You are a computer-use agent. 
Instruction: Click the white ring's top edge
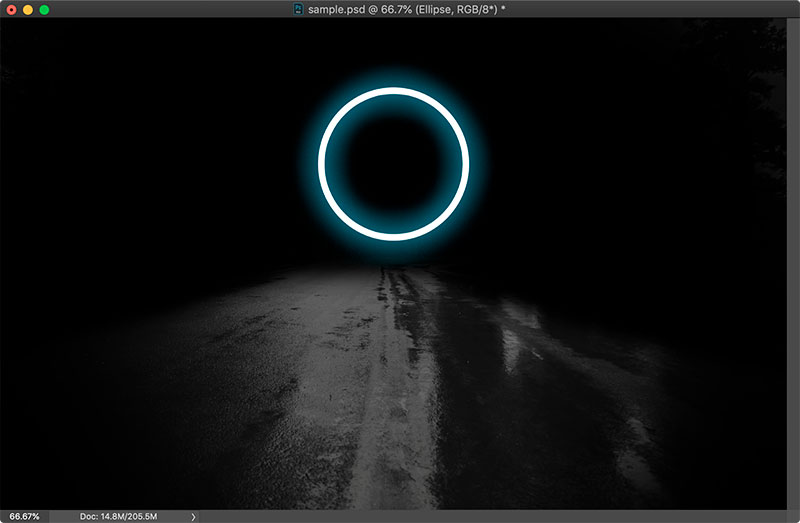point(394,92)
